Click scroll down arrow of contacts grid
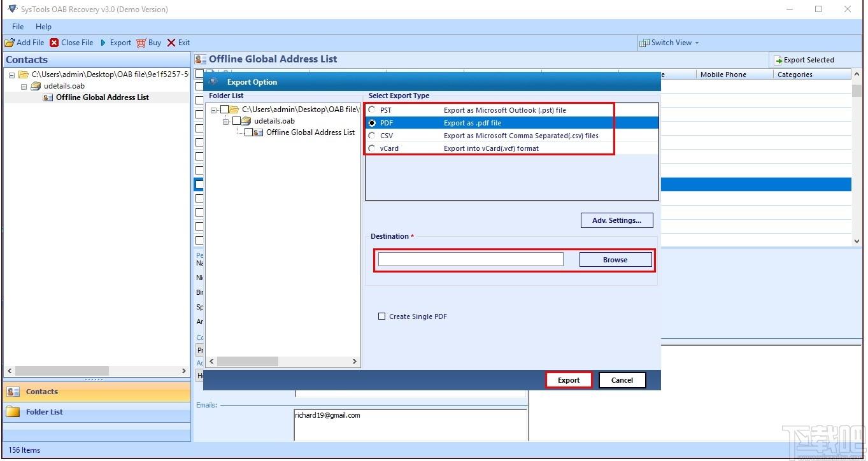 click(857, 241)
